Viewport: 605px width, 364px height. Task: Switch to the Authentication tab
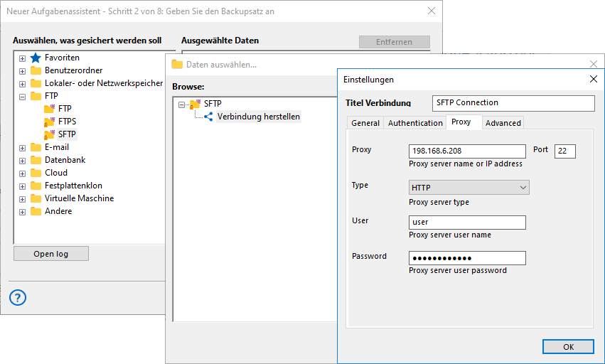click(415, 123)
